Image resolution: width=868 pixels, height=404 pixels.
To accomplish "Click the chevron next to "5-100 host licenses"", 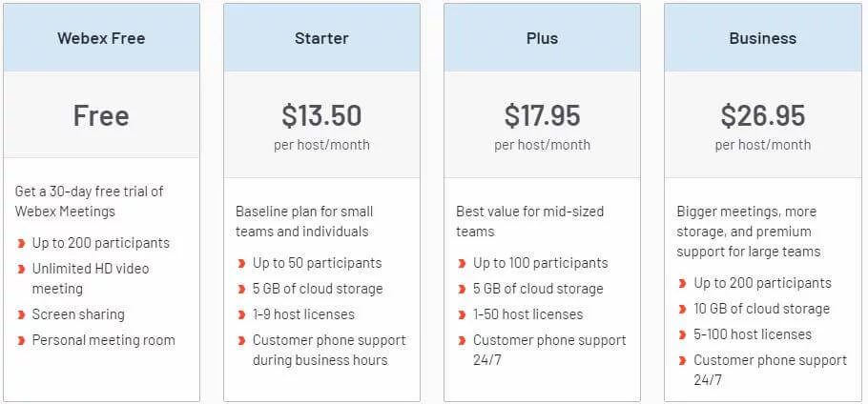I will tap(683, 335).
